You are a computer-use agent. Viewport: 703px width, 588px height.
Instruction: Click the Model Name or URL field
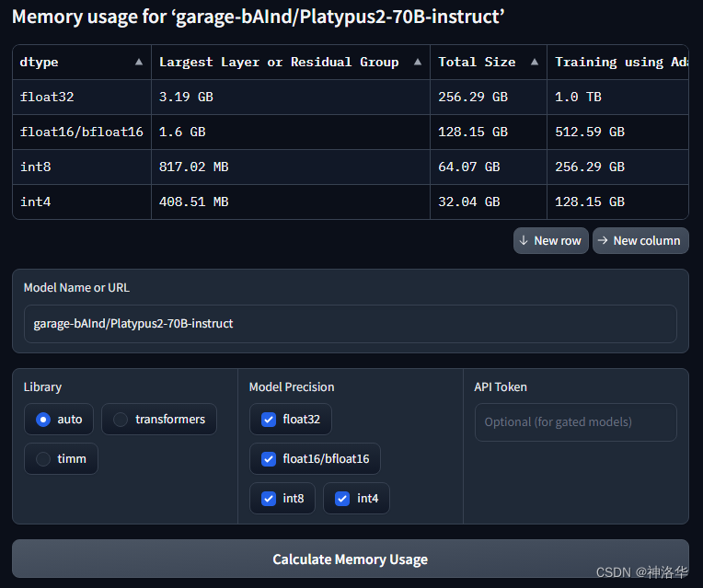[350, 324]
